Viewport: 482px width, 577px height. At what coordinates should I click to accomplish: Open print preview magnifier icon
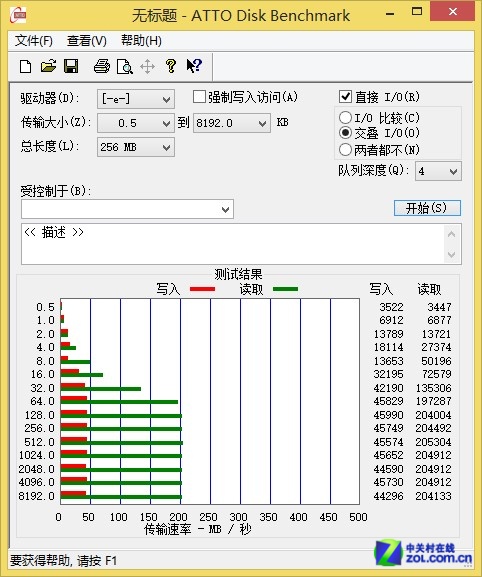click(124, 67)
